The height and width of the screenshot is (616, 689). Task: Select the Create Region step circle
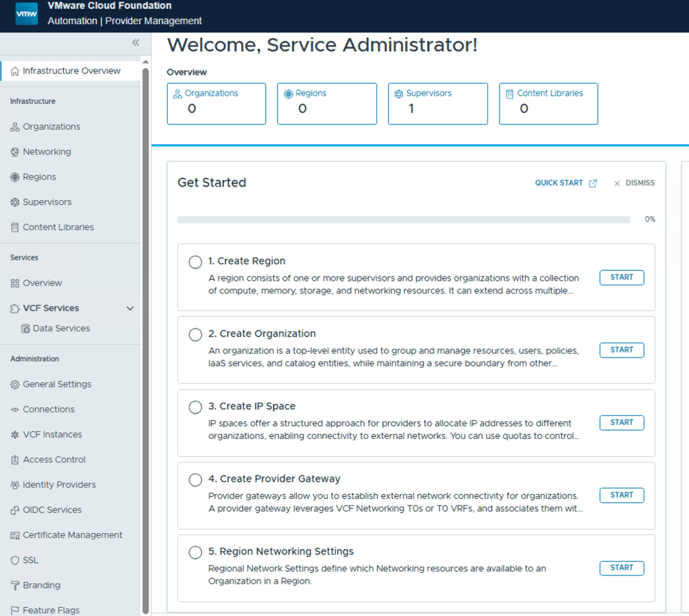[x=195, y=262]
